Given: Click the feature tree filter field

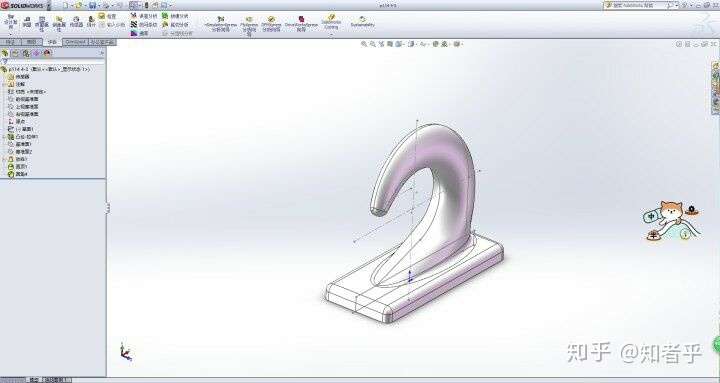Looking at the screenshot, I should [x=53, y=61].
